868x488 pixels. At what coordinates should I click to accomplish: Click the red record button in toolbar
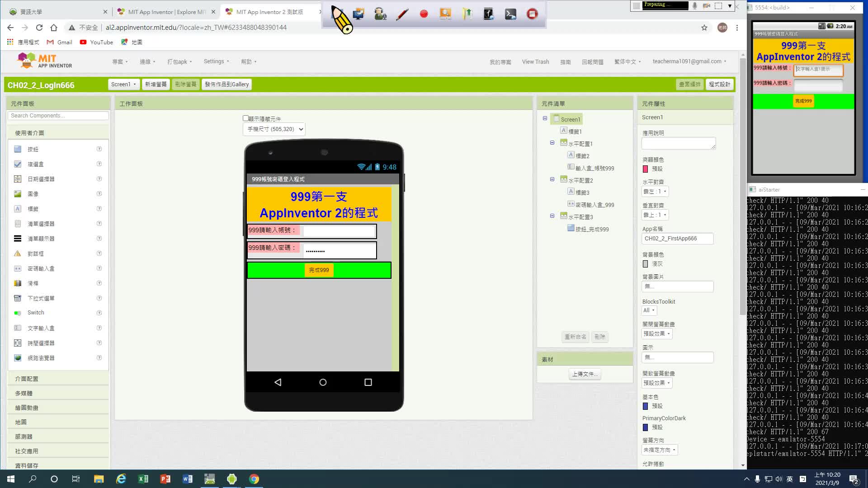[424, 14]
